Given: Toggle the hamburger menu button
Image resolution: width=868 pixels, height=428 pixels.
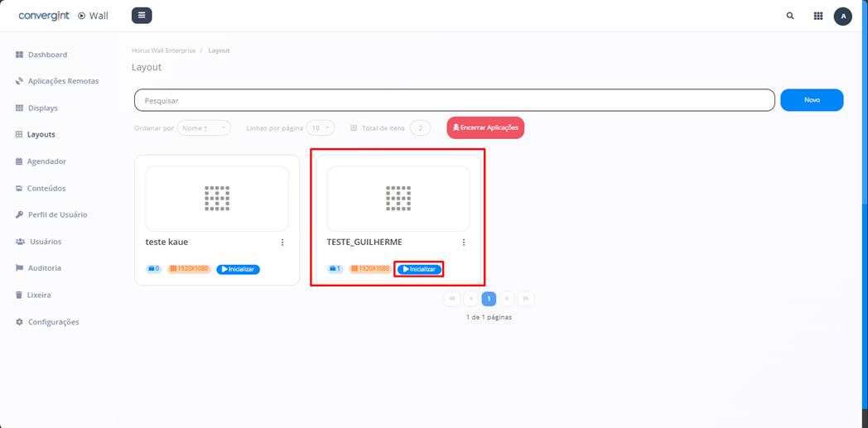Looking at the screenshot, I should pyautogui.click(x=142, y=16).
